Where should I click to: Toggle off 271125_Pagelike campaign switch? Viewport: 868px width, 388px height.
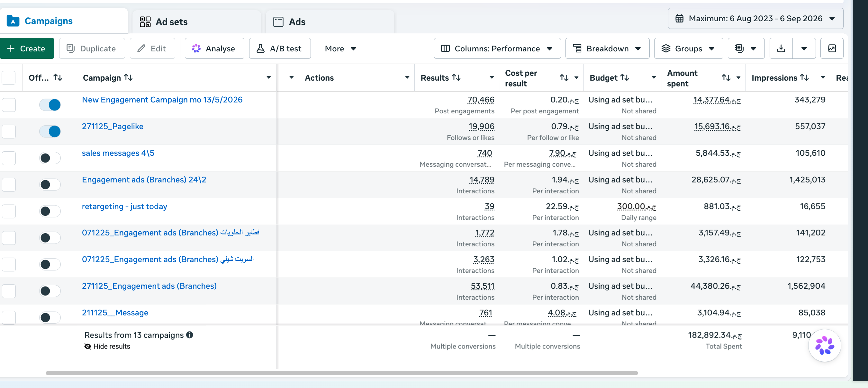[x=50, y=131]
